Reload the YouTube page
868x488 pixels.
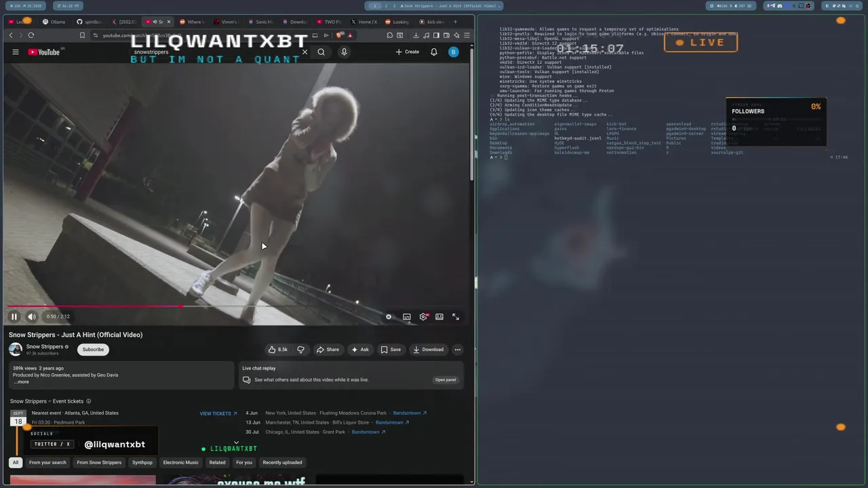pyautogui.click(x=31, y=35)
